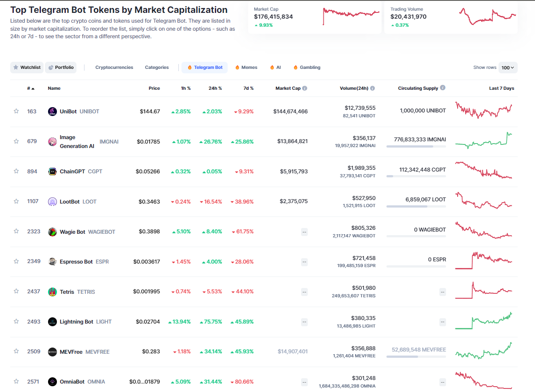The image size is (535, 392).
Task: Select the Gambling category tab
Action: [306, 68]
